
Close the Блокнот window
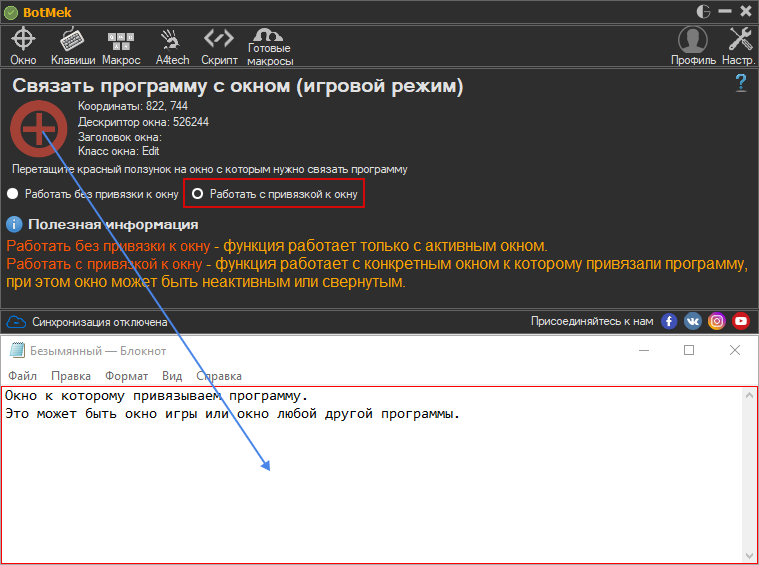coord(735,350)
